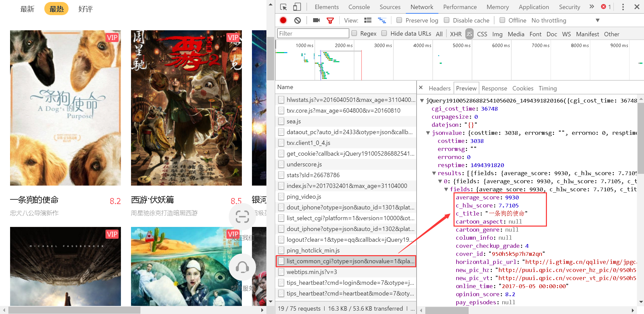This screenshot has width=644, height=314.
Task: Select the 最热 sort pill
Action: [56, 9]
